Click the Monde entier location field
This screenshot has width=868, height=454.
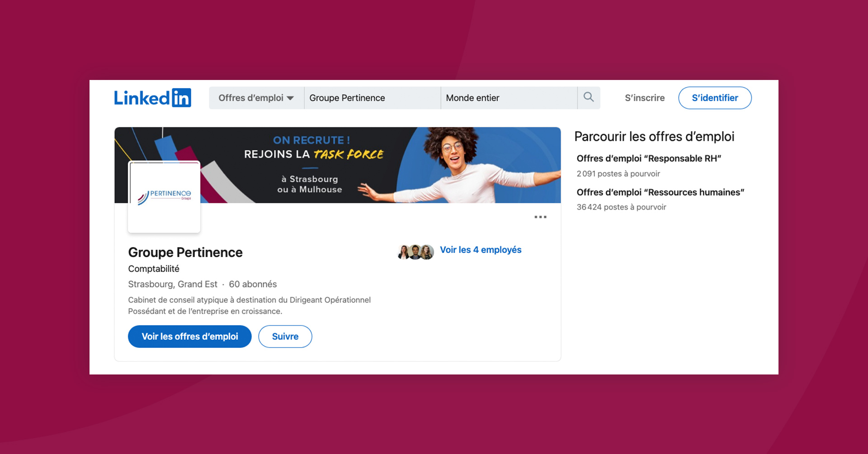pos(509,98)
